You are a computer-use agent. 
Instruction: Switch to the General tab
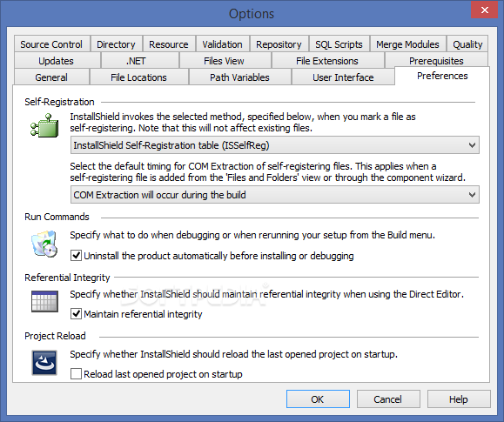(51, 77)
